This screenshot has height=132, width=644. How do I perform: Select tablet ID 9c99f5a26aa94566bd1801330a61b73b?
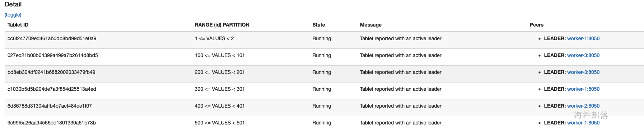pos(52,123)
